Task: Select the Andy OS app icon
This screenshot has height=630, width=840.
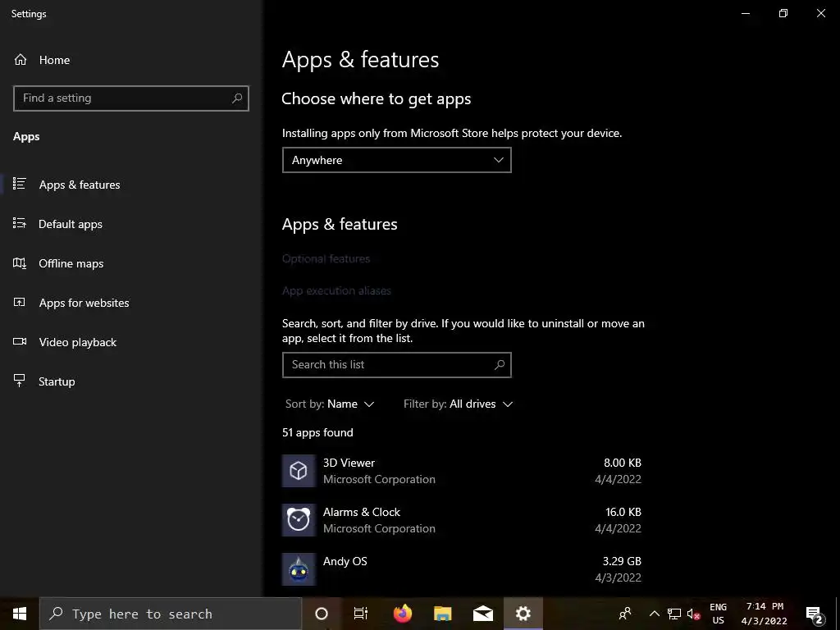Action: pyautogui.click(x=299, y=569)
